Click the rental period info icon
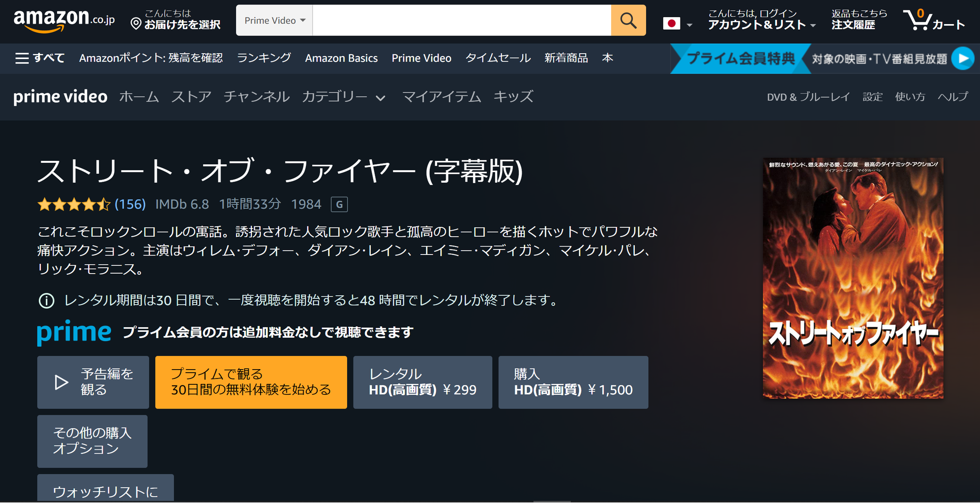This screenshot has width=980, height=504. coord(46,301)
